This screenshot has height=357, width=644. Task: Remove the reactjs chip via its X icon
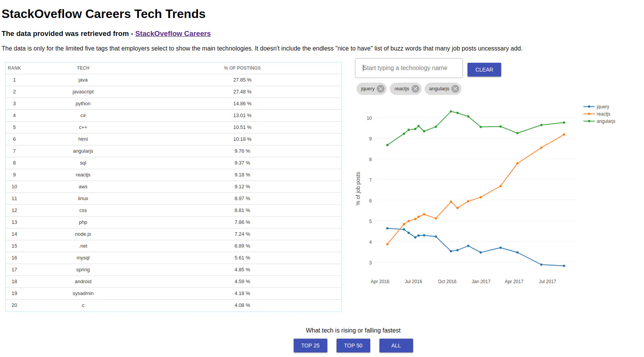pyautogui.click(x=415, y=89)
